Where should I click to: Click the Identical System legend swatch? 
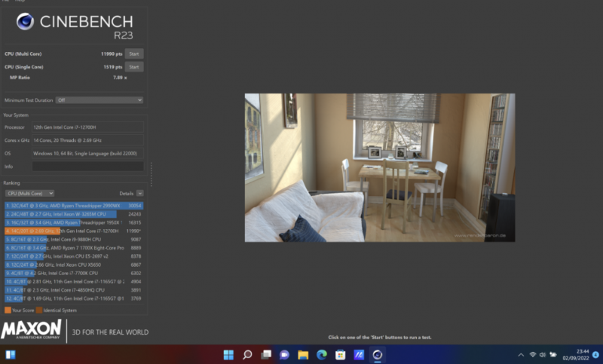(x=39, y=310)
